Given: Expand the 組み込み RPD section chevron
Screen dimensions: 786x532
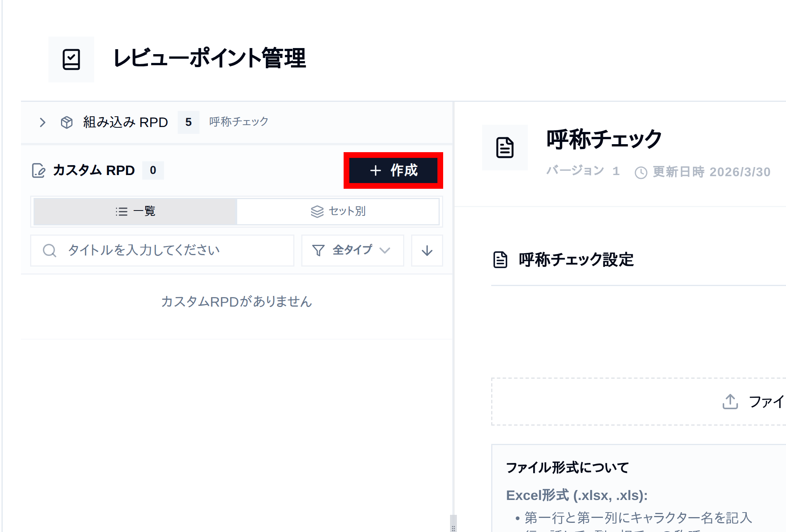Looking at the screenshot, I should 42,122.
